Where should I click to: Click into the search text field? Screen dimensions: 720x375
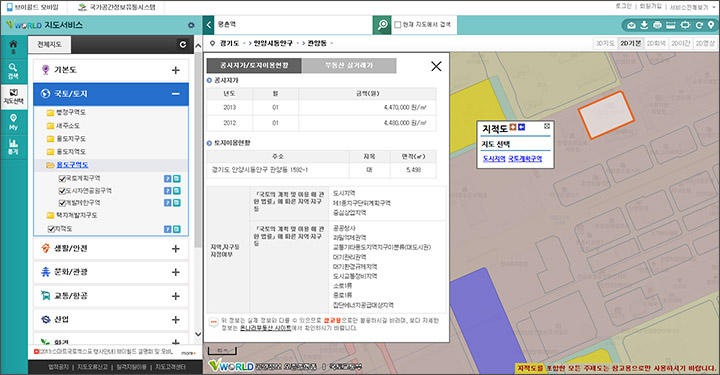point(294,25)
